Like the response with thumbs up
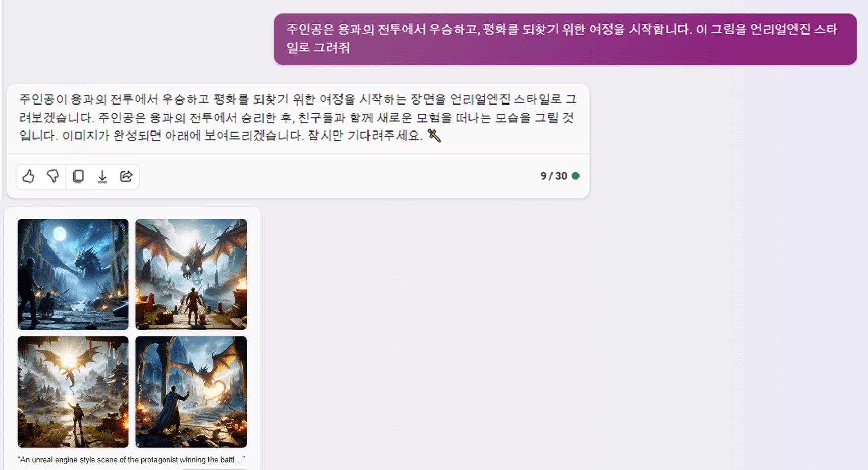 [x=29, y=176]
